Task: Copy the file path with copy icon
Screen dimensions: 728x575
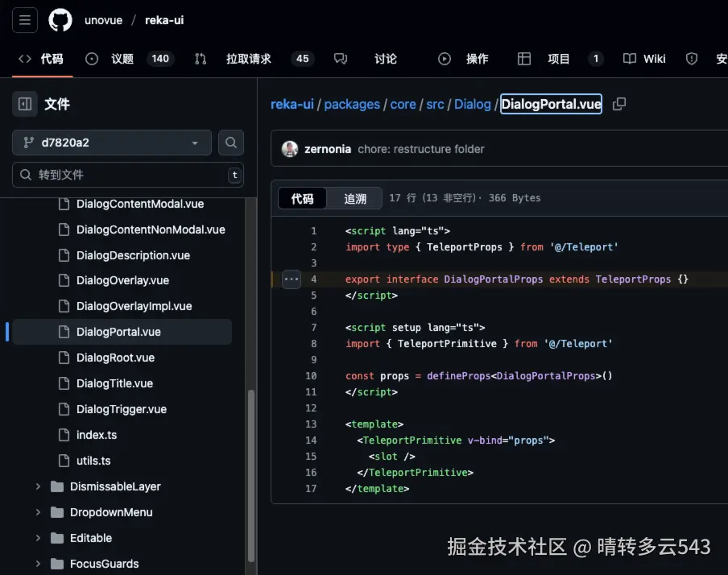Action: 619,104
